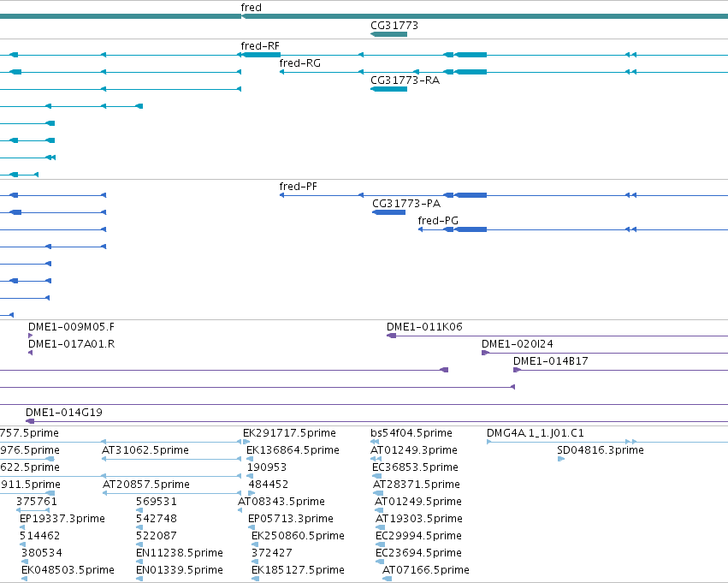Click the SD04816.3prime arrow glyph
Image resolution: width=728 pixels, height=583 pixels.
point(561,459)
